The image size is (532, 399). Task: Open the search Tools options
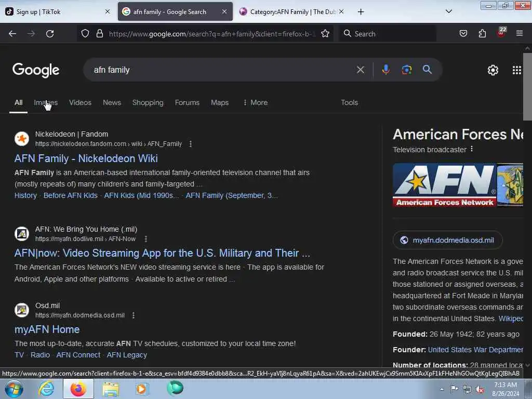pyautogui.click(x=350, y=102)
